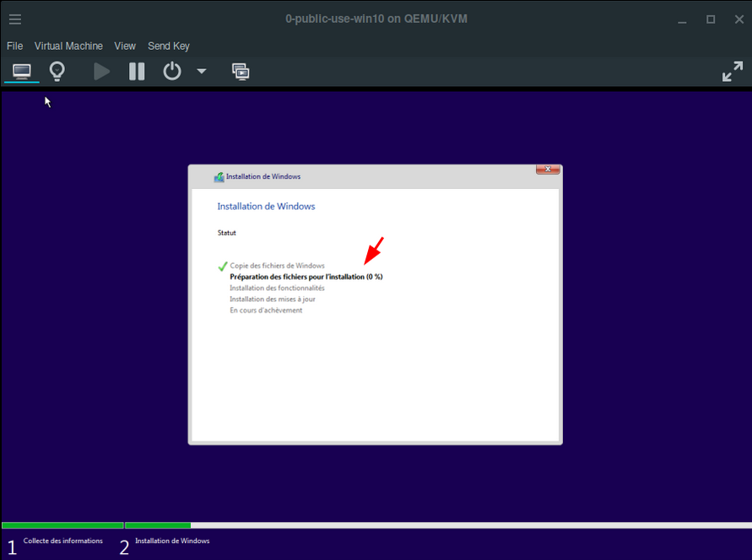The height and width of the screenshot is (560, 752).
Task: Select the 'Copie des fichiers de Windows' step
Action: coord(277,266)
